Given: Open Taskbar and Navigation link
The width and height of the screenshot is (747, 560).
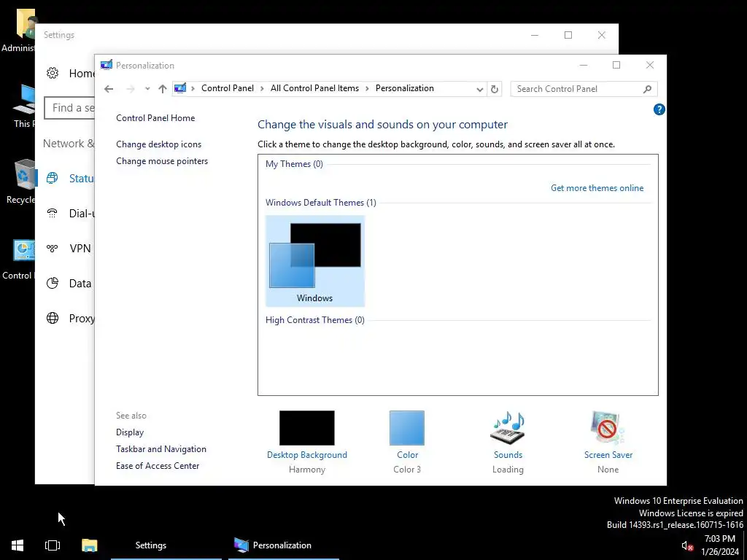Looking at the screenshot, I should pyautogui.click(x=161, y=449).
